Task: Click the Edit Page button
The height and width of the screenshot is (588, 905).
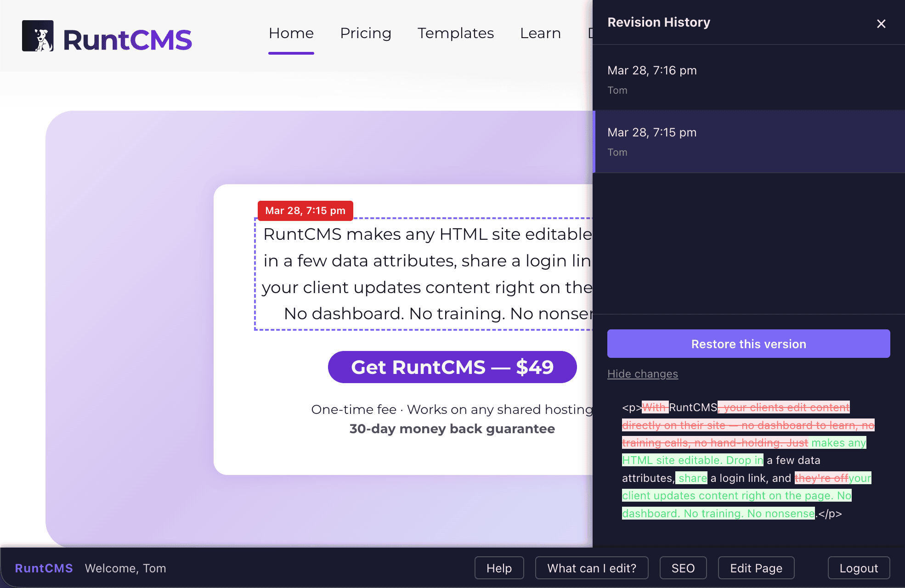Action: [756, 568]
